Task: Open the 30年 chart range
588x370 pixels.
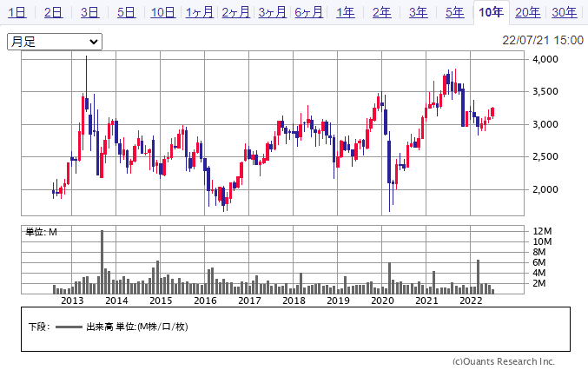Action: point(564,12)
